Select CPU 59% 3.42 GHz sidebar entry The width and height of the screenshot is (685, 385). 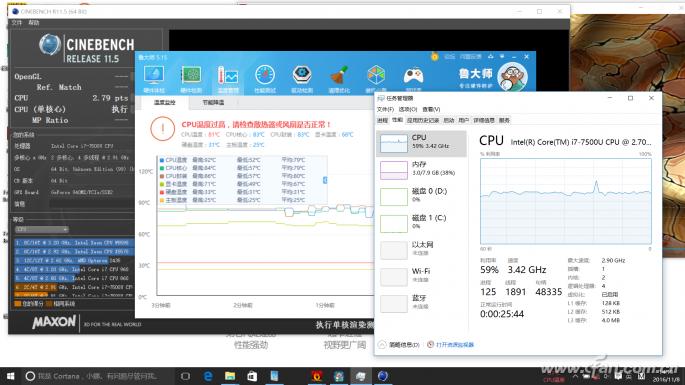[x=421, y=143]
